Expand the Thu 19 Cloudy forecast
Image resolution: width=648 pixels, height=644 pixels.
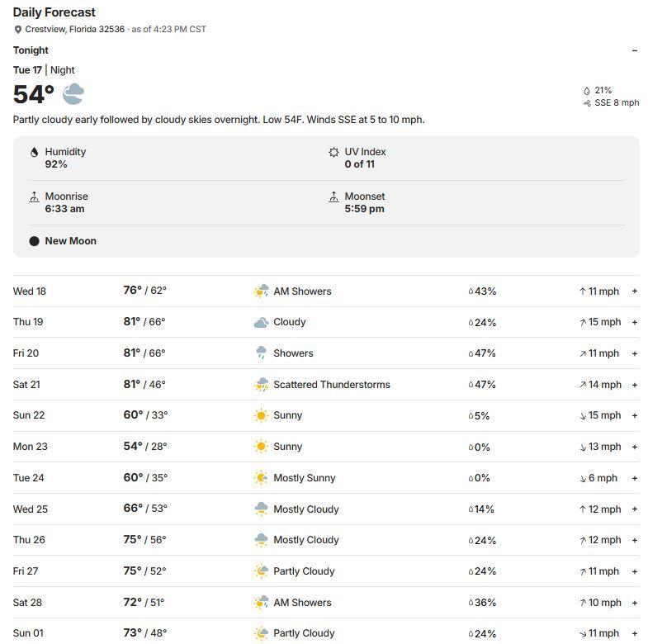pos(634,322)
